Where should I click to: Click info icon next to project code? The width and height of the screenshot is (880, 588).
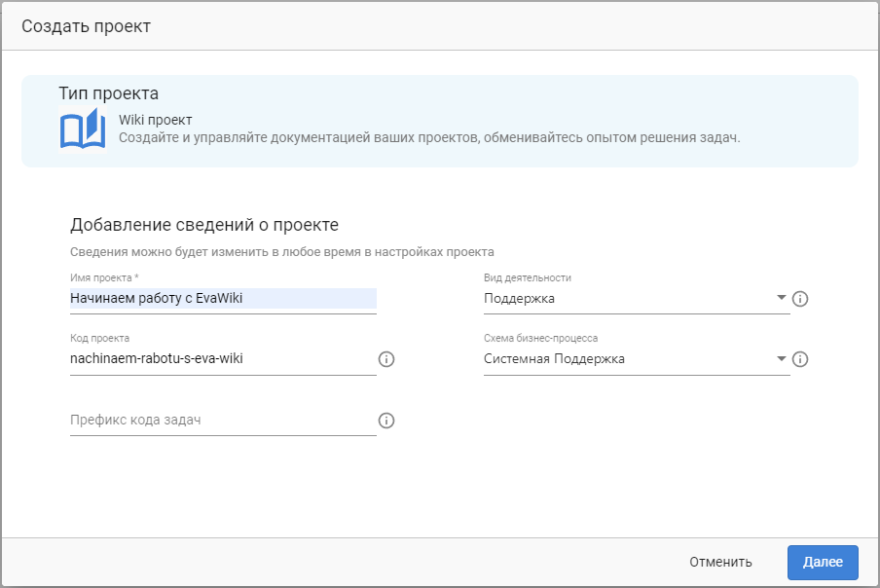pyautogui.click(x=386, y=359)
